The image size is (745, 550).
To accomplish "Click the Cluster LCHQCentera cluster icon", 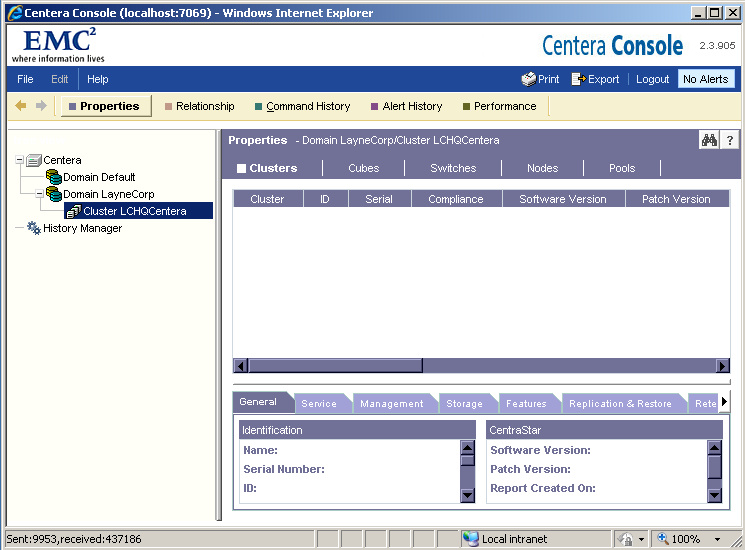I will coord(74,211).
